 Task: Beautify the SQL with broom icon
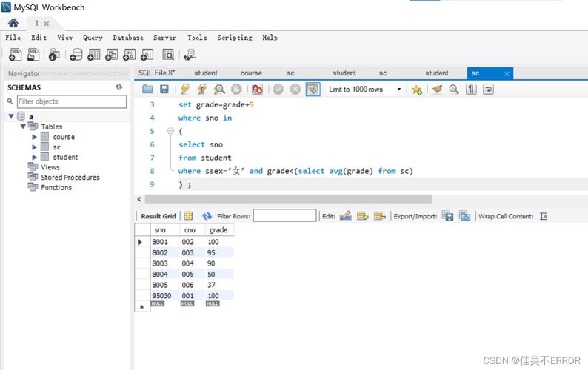[x=437, y=90]
